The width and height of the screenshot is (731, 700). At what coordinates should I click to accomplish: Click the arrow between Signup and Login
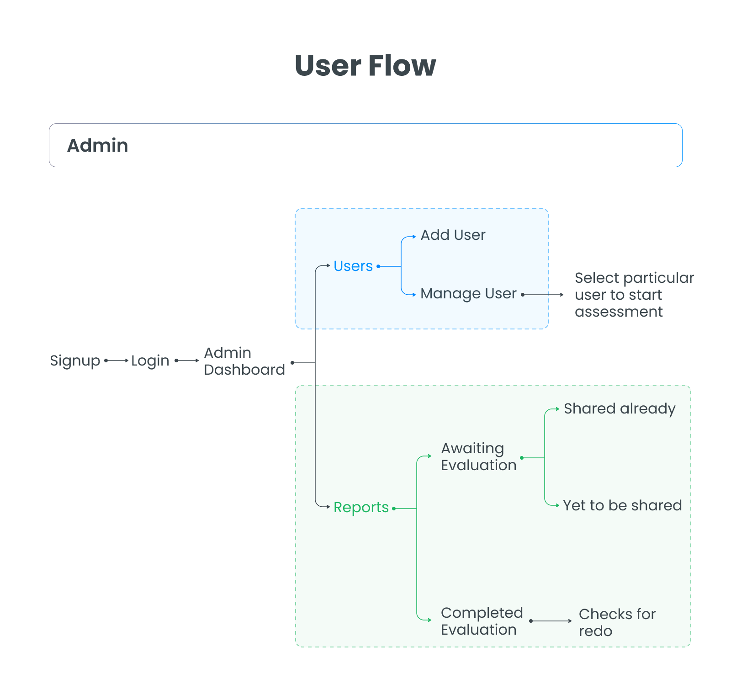point(117,361)
